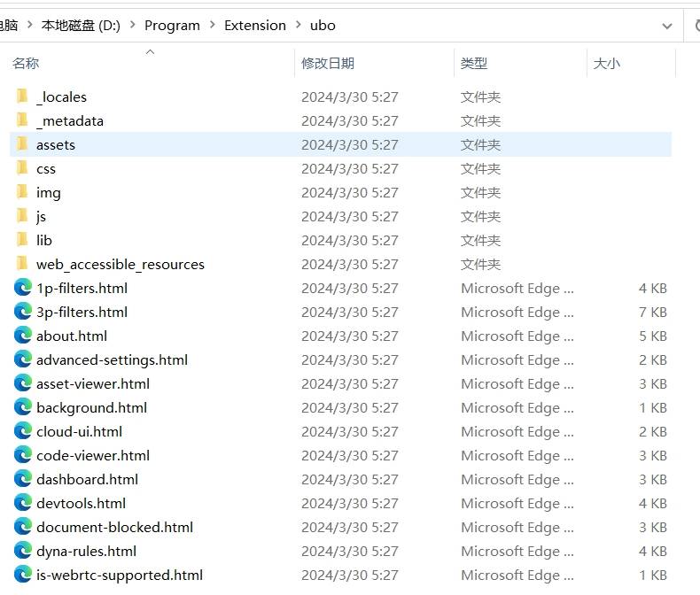
Task: Click the chevron between Extension and ubo
Action: click(x=299, y=26)
